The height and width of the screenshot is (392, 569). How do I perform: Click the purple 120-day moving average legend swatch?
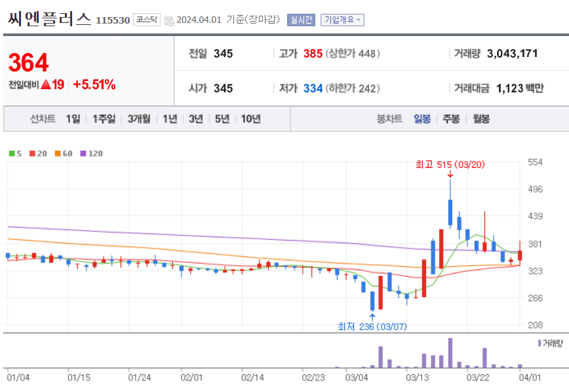click(x=83, y=153)
